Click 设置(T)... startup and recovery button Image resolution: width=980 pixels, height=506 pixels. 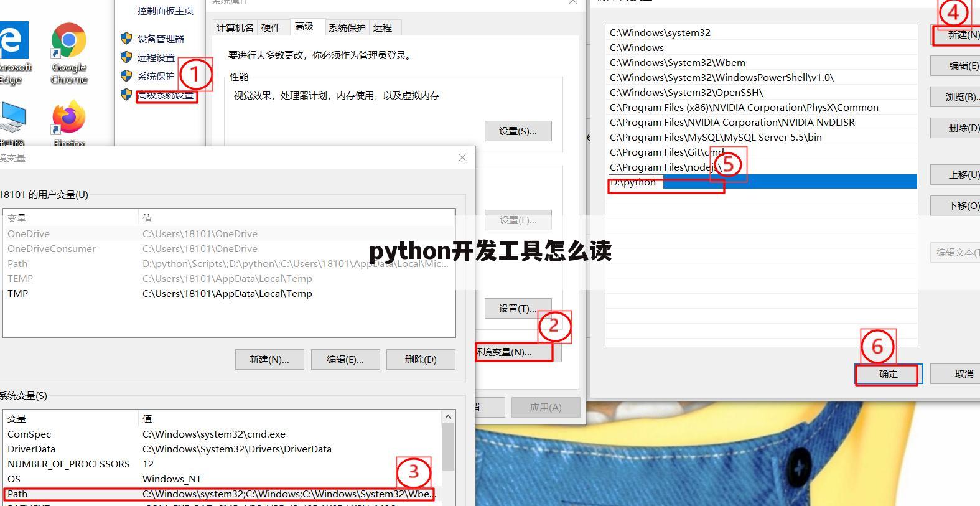518,308
